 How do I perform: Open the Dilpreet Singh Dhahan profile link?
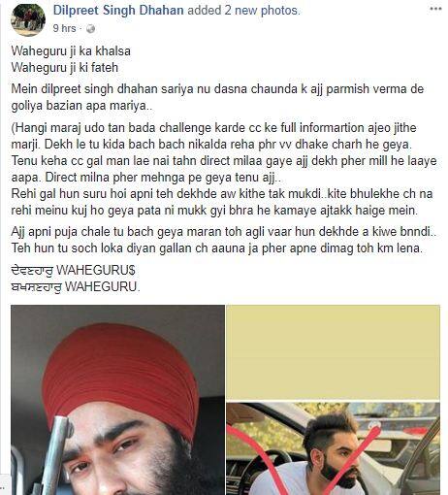coord(118,11)
